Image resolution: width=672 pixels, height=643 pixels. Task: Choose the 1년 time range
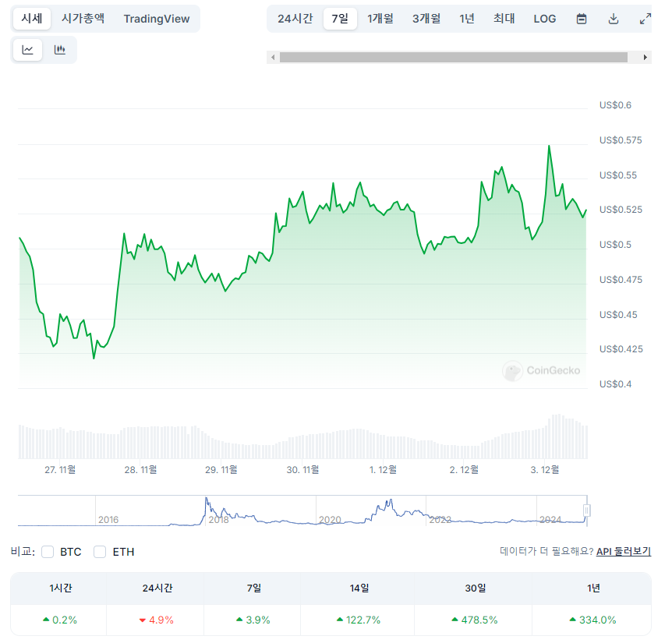pos(467,19)
